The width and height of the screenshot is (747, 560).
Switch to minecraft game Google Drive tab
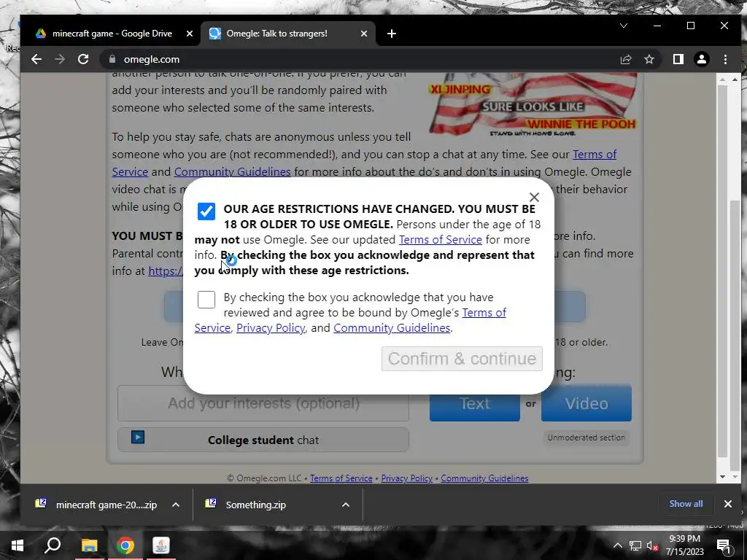[x=112, y=34]
